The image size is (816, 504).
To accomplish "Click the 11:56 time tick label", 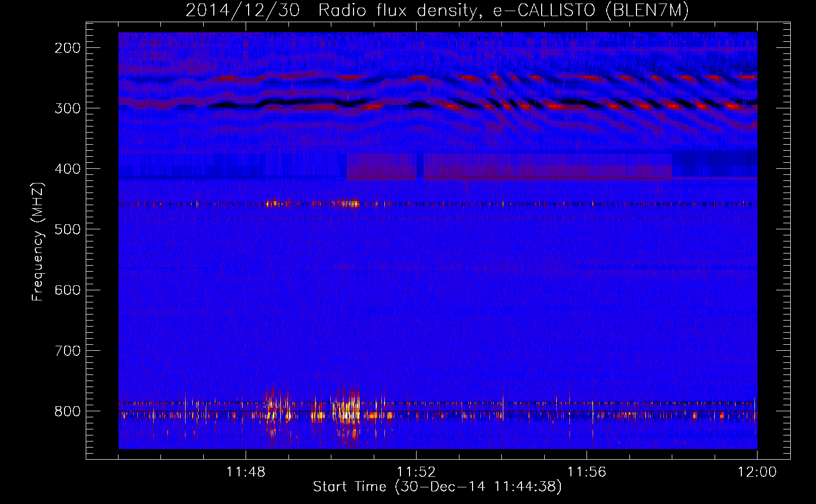I will pyautogui.click(x=587, y=472).
